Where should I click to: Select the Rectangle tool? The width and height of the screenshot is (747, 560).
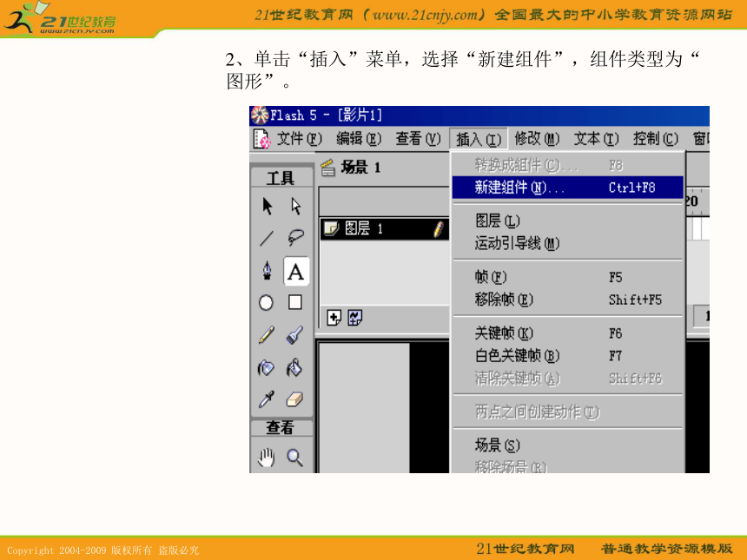[295, 302]
